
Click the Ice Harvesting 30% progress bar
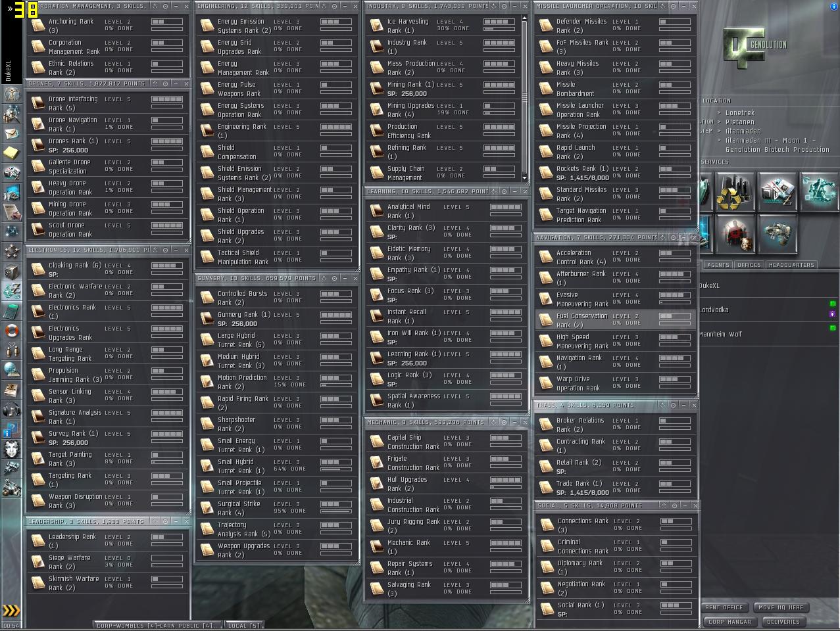point(499,28)
